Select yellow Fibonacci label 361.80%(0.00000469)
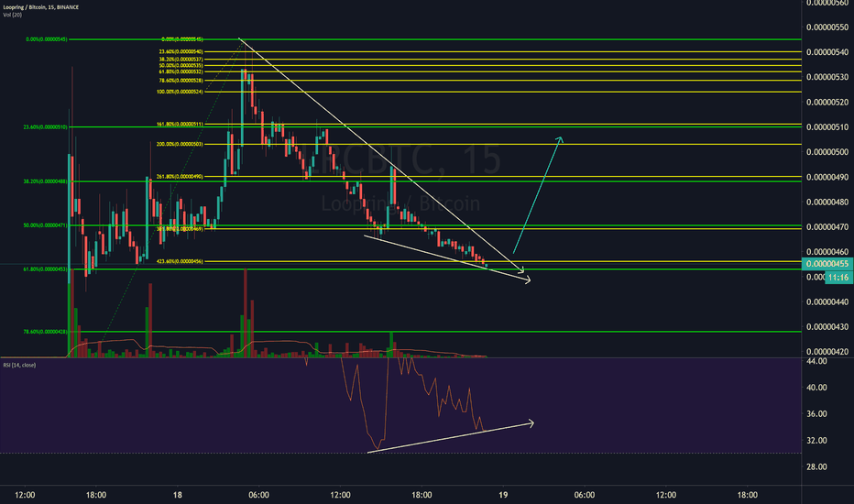This screenshot has height=504, width=854. (181, 229)
